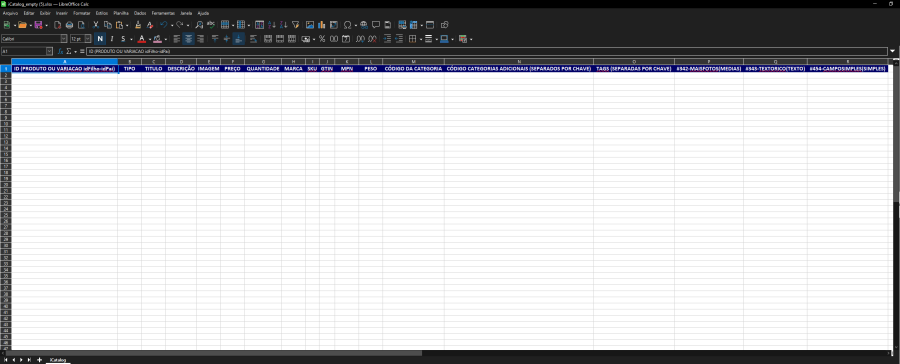Image resolution: width=900 pixels, height=364 pixels.
Task: Open the Borders dropdown arrow
Action: [420, 39]
